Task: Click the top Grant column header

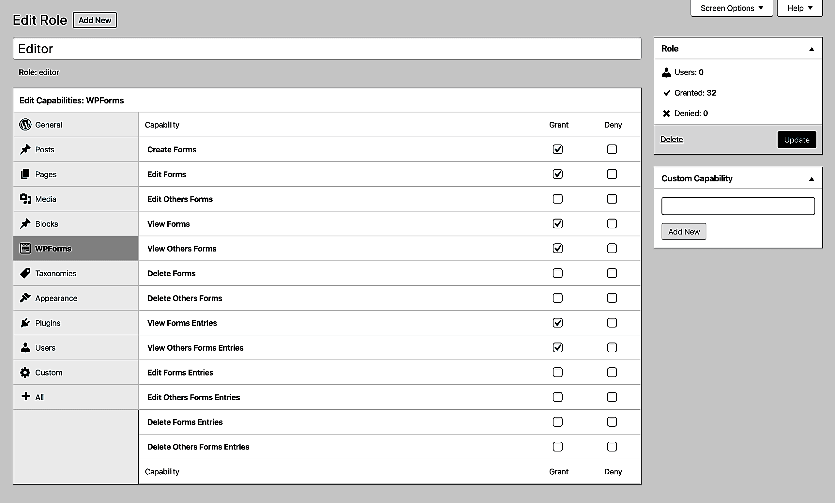Action: click(x=558, y=125)
